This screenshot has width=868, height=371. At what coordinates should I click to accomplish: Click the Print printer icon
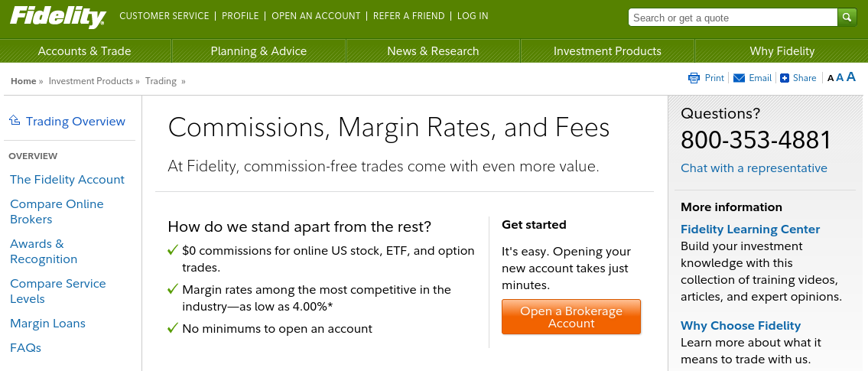click(694, 78)
